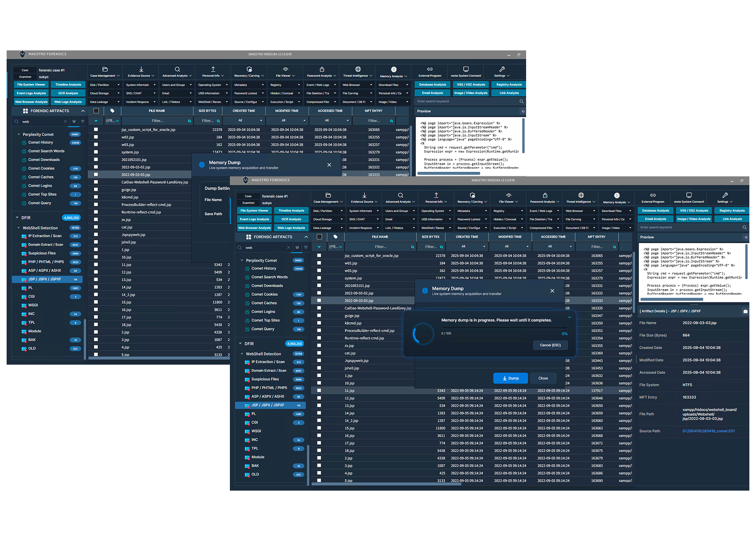The image size is (756, 541).
Task: Click Evidence Source download icon in front window
Action: pyautogui.click(x=364, y=195)
